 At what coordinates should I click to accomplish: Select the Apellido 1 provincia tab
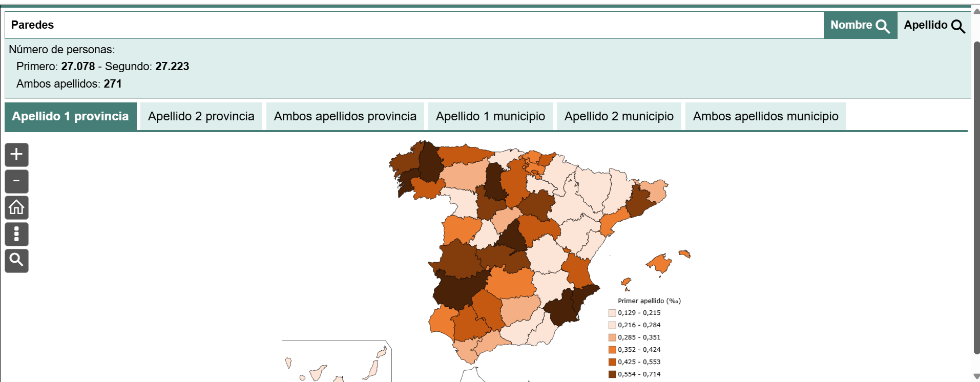pos(71,116)
